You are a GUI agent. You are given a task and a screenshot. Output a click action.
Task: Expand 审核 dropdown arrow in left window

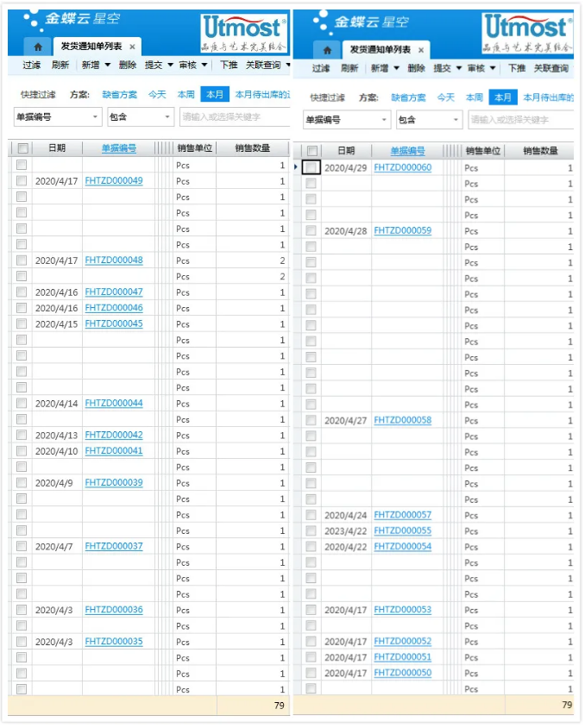[x=204, y=65]
